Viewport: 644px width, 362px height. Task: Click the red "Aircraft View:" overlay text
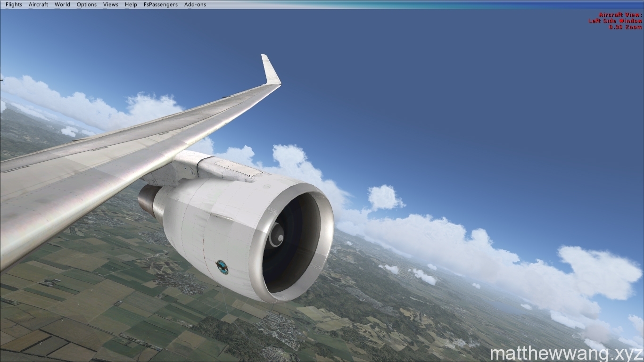pyautogui.click(x=620, y=15)
